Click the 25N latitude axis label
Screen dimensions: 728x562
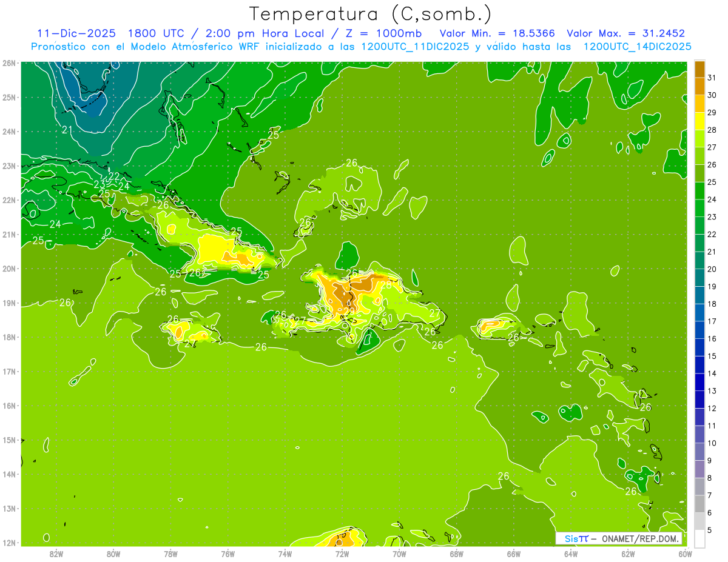pyautogui.click(x=8, y=97)
